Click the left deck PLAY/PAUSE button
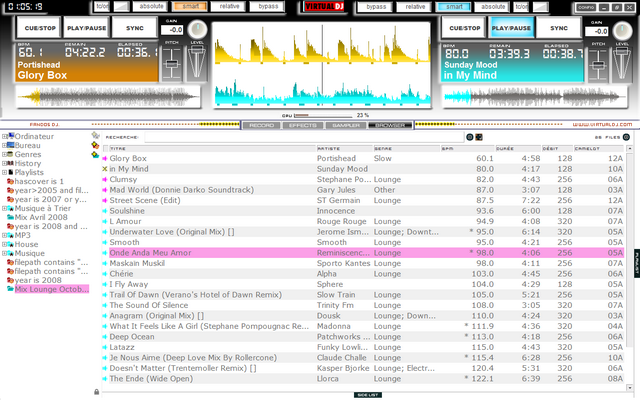Viewport: 640px width, 400px height. coord(87,28)
